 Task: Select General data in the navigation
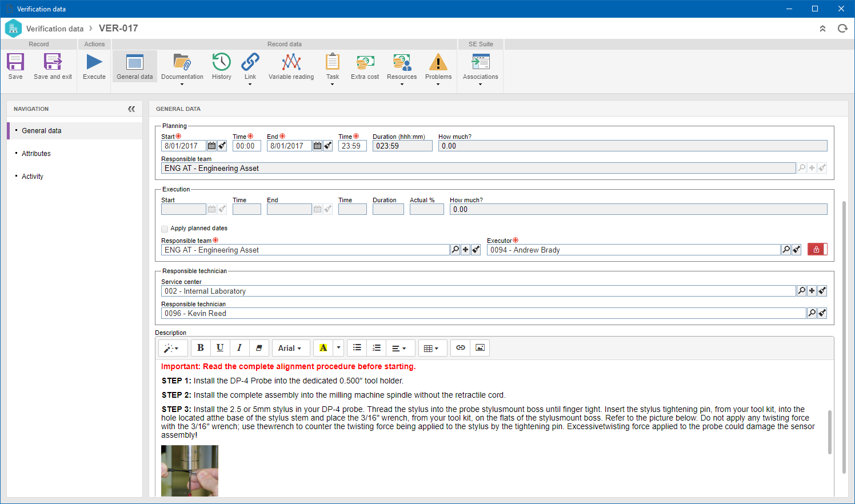click(75, 131)
